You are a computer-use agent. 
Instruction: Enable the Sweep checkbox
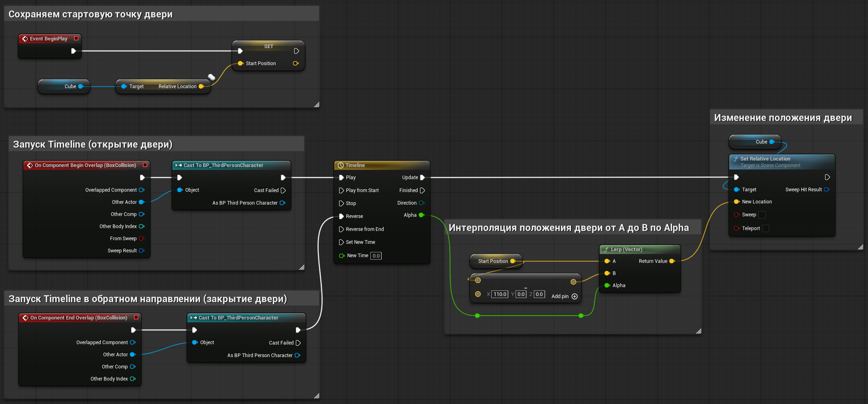tap(762, 215)
